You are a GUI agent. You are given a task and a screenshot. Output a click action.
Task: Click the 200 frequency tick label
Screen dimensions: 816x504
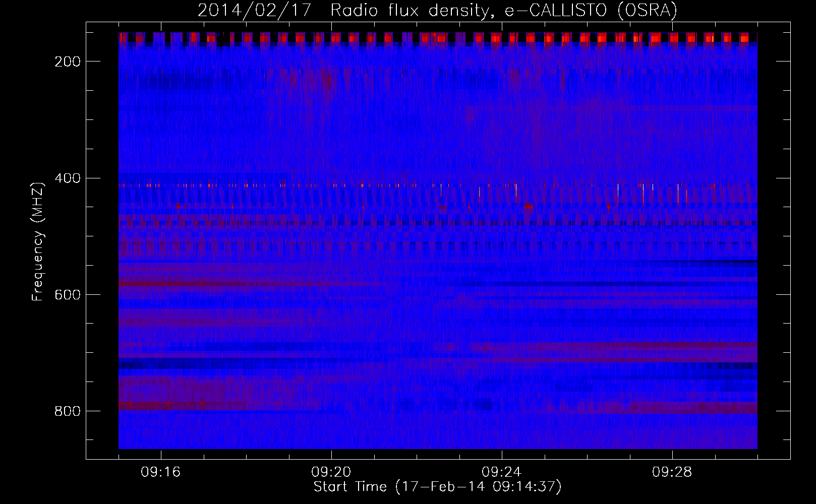[x=68, y=61]
